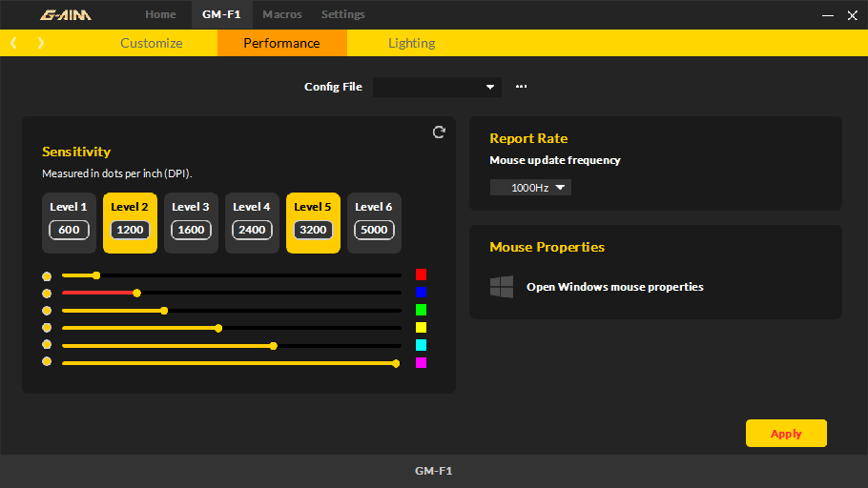Click the GM-F1 label in footer

pyautogui.click(x=433, y=471)
